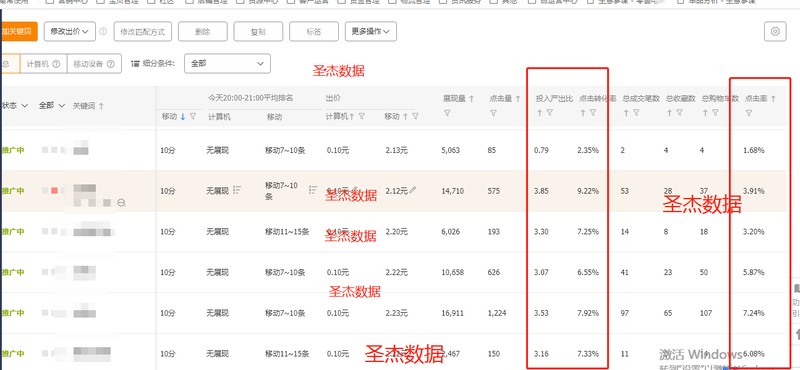Viewport: 800px width, 370px height.
Task: Sort by 点击量 arrow
Action: pyautogui.click(x=517, y=98)
